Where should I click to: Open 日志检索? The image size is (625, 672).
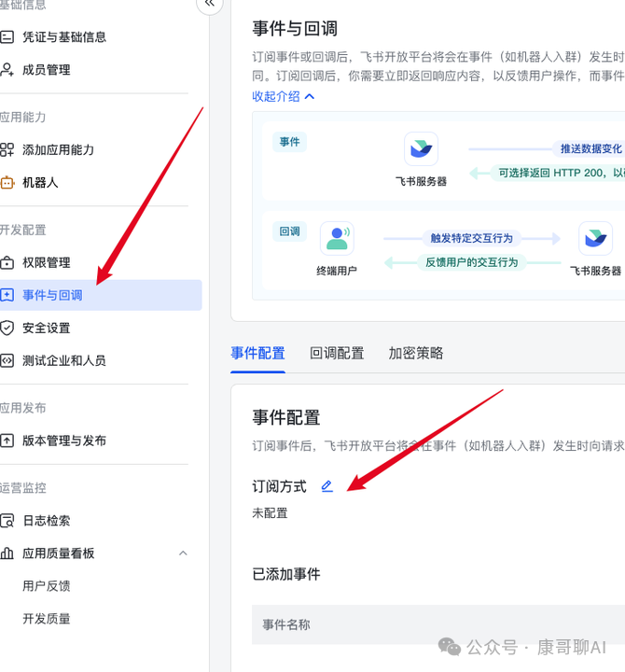(x=47, y=520)
